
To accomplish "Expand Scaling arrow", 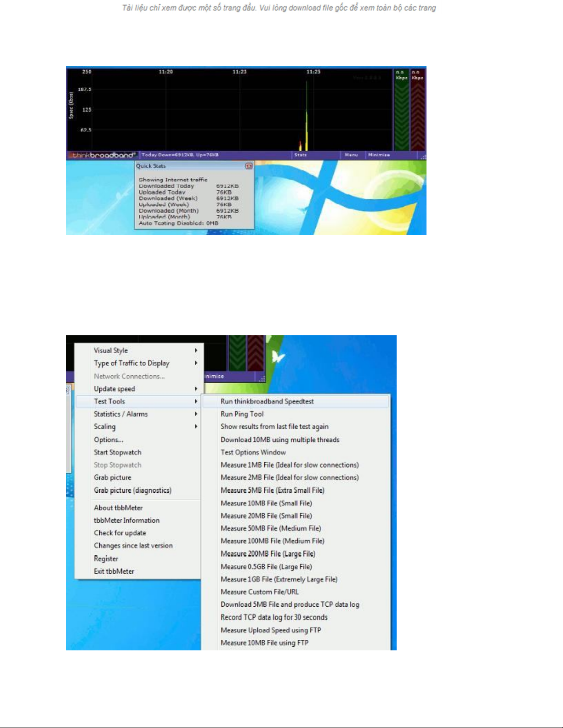I will 196,427.
